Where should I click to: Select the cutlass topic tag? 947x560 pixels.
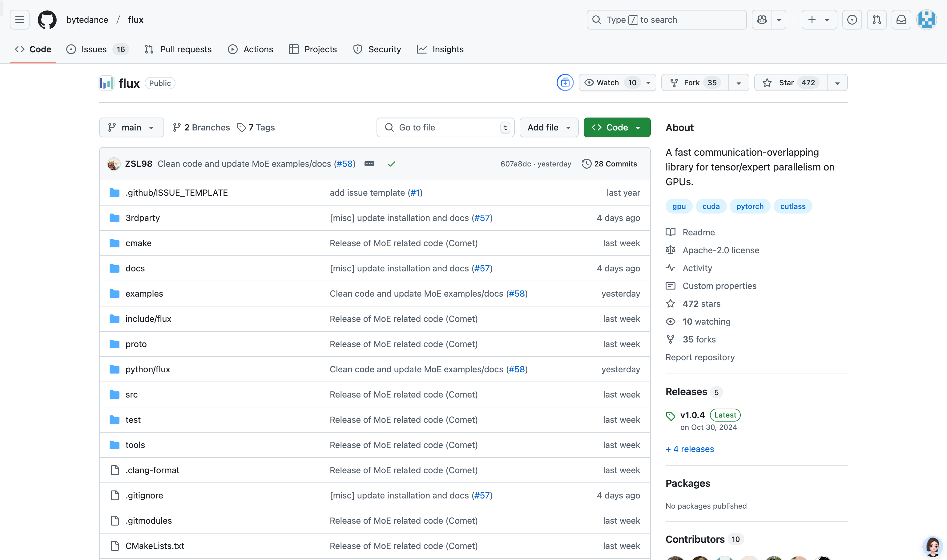pos(793,206)
